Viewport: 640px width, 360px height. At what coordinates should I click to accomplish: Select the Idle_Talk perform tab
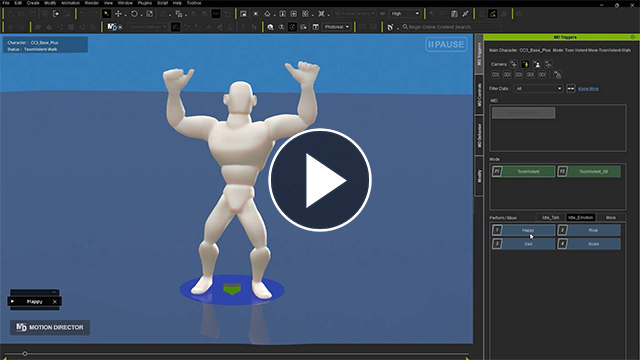click(551, 218)
